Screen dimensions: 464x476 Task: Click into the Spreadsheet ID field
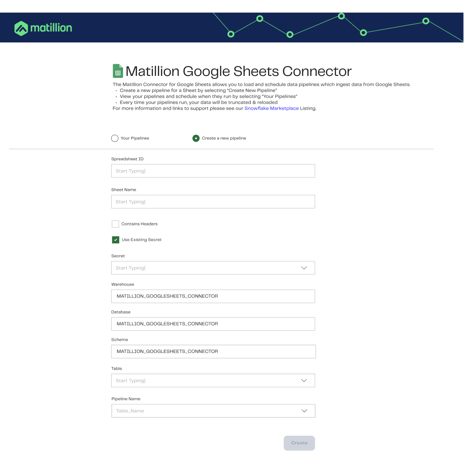pyautogui.click(x=213, y=171)
